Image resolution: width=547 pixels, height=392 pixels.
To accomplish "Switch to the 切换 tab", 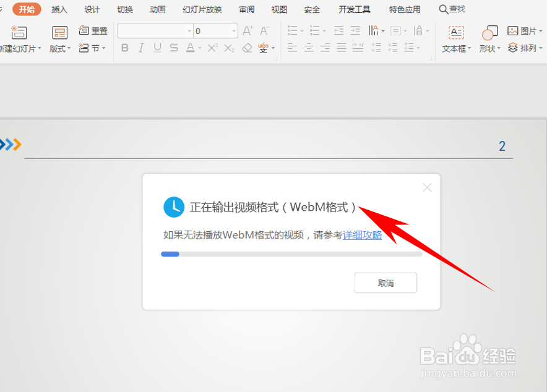I will tap(125, 9).
